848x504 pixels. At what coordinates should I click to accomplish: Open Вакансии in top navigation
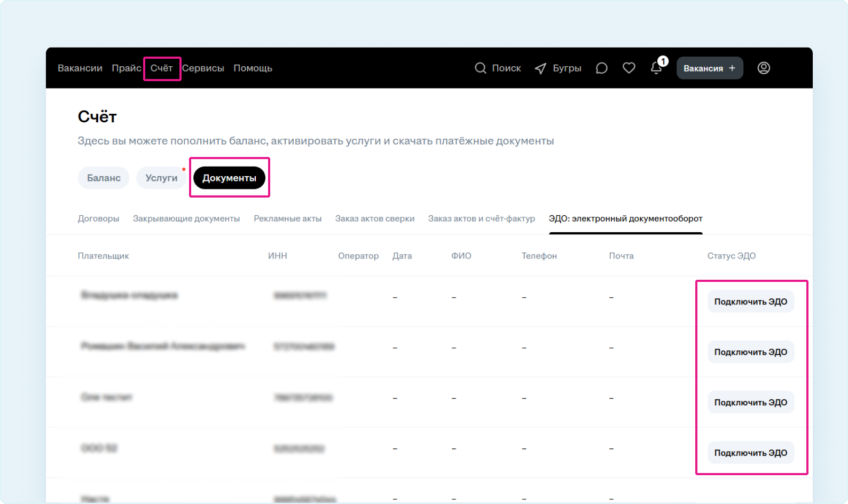80,68
